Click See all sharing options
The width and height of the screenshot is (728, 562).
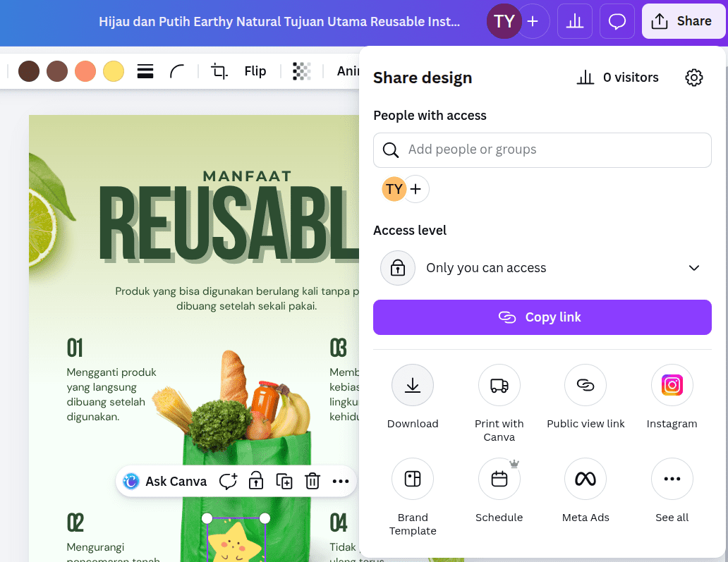[x=672, y=479]
